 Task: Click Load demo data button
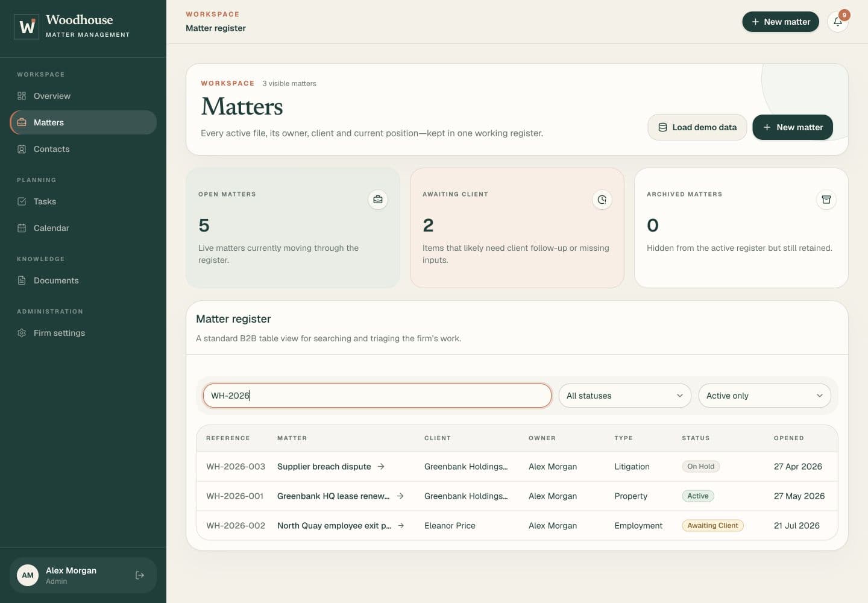(x=697, y=127)
